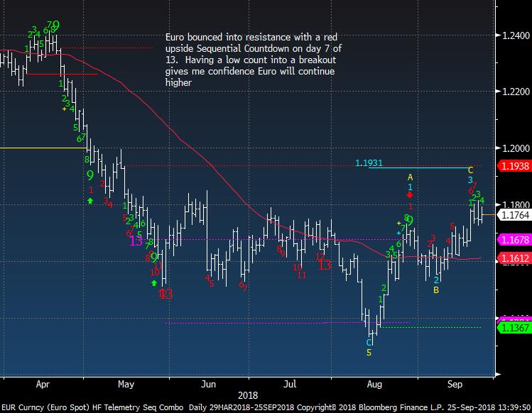Click the green up arrow beneath red 10
The image size is (532, 413).
153,282
